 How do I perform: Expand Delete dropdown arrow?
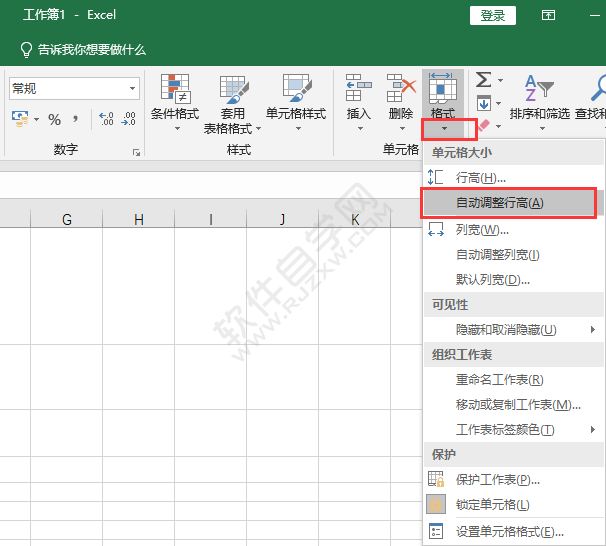point(402,128)
